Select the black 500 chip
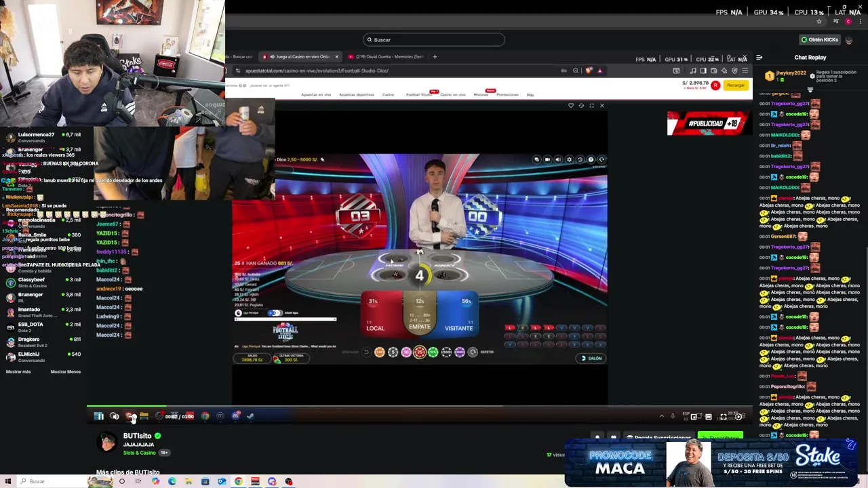Image resolution: width=868 pixels, height=488 pixels. [446, 352]
